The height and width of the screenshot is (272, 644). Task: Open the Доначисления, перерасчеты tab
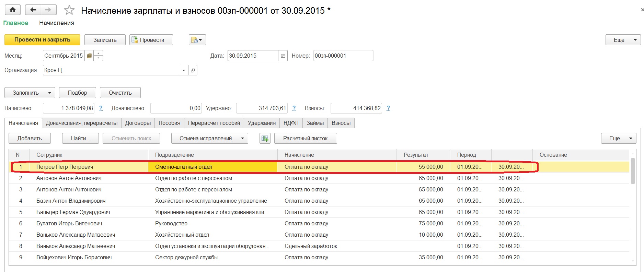tap(82, 123)
